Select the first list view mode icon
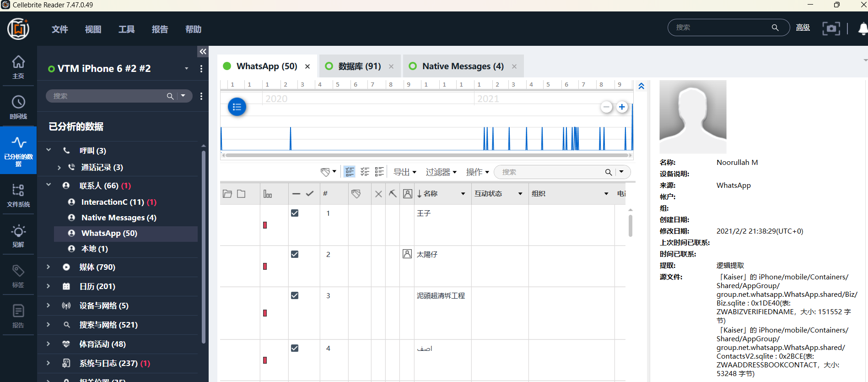Screen dimensions: 868x382 tap(350, 172)
